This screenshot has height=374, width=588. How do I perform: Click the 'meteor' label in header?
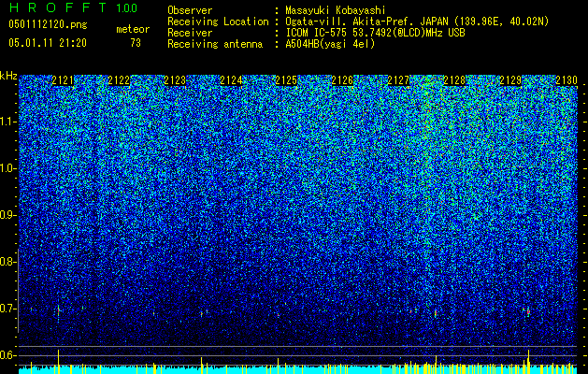[x=133, y=29]
